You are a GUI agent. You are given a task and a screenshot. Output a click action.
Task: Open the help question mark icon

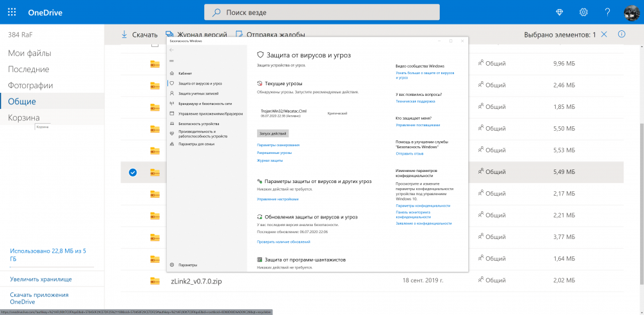607,12
